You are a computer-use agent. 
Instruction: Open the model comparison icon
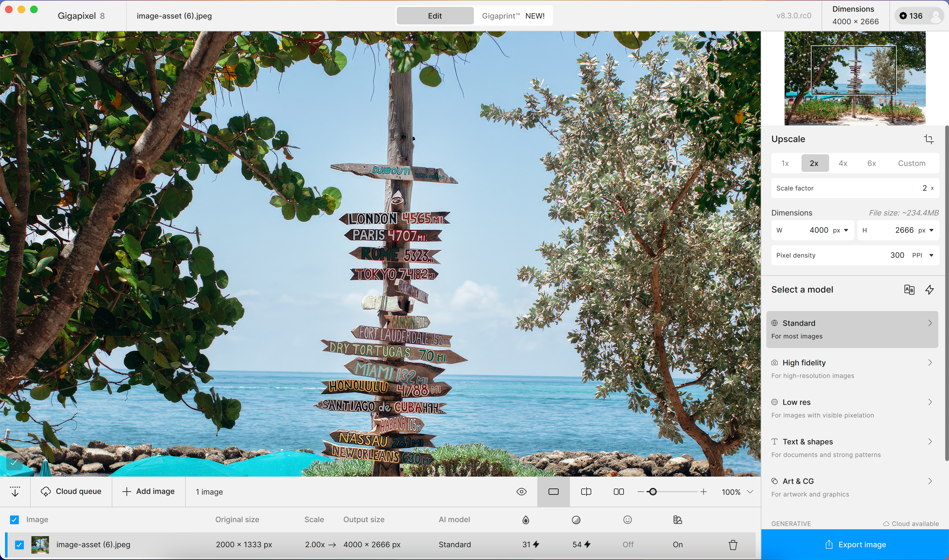(x=909, y=289)
